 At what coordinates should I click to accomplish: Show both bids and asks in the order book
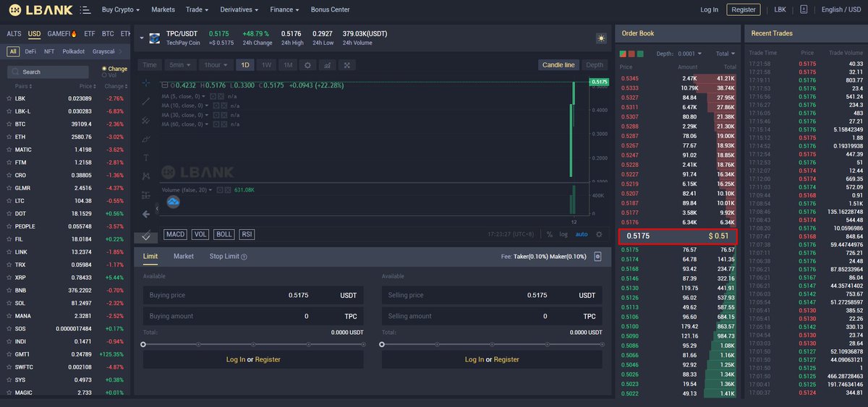click(624, 53)
